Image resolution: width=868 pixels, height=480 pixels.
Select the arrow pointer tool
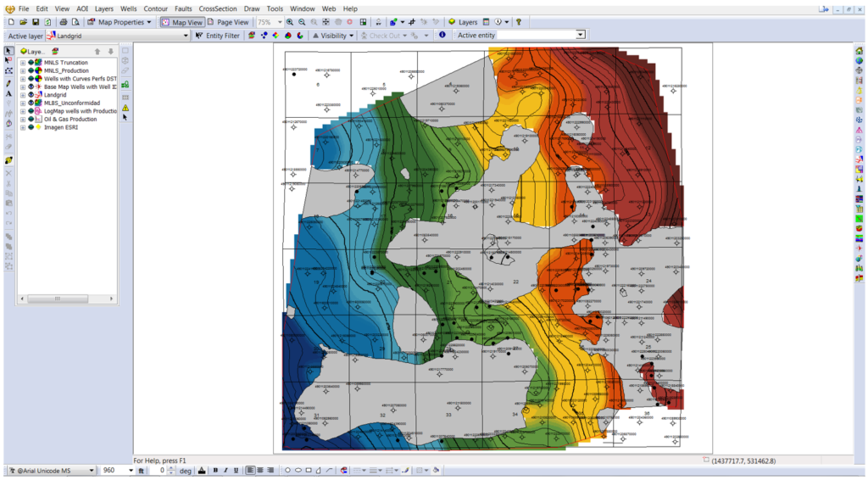coord(8,50)
